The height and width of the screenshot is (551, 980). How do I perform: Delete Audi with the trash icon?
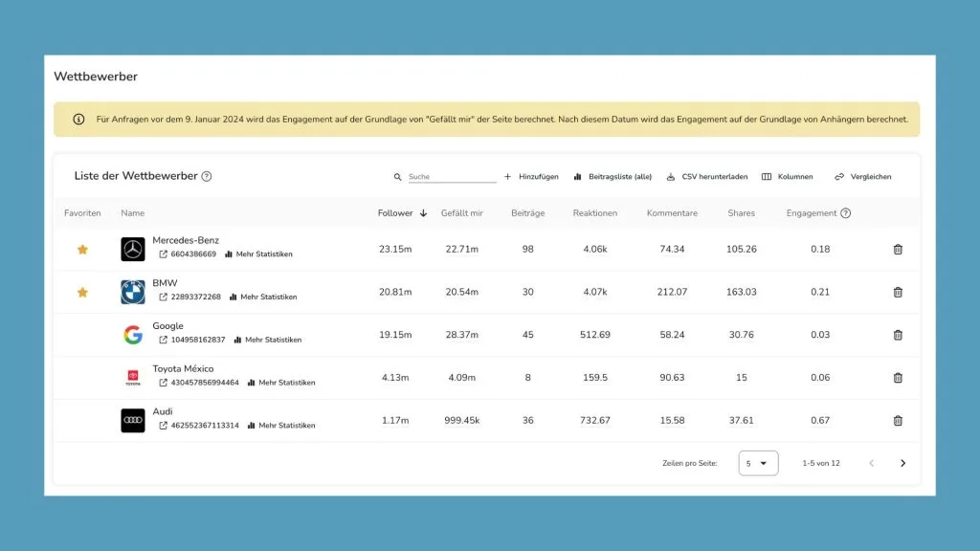[x=898, y=421]
